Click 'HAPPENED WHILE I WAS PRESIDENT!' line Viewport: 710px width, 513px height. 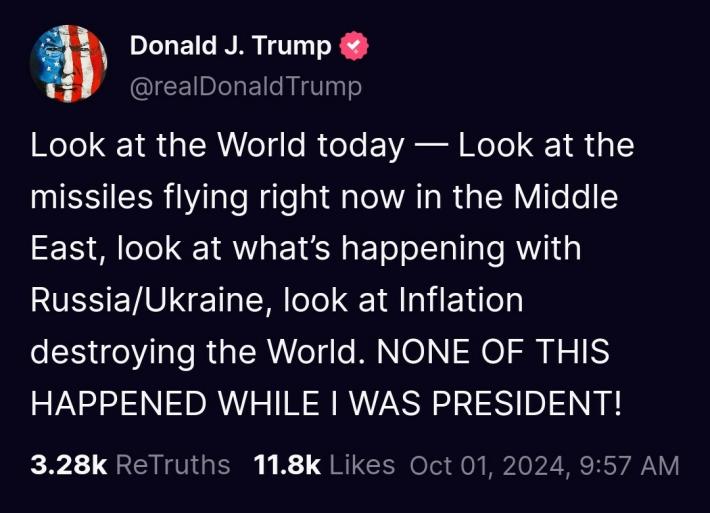click(x=327, y=404)
